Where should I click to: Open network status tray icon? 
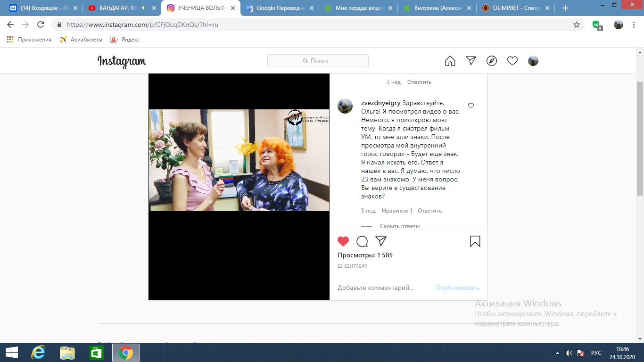pos(581,353)
